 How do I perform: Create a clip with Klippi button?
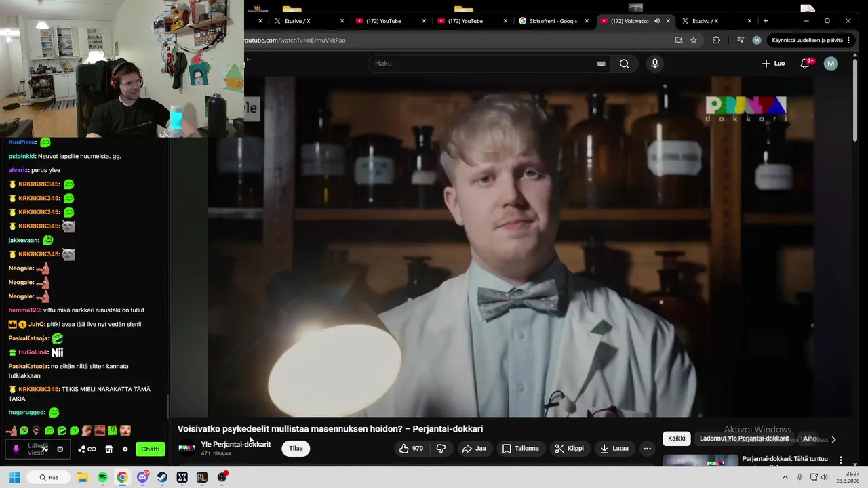(x=569, y=449)
